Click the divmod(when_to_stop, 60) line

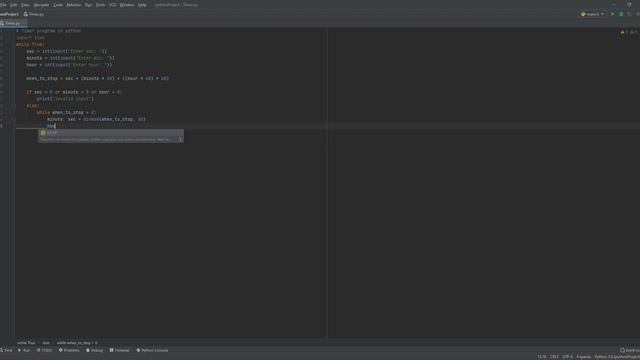96,119
